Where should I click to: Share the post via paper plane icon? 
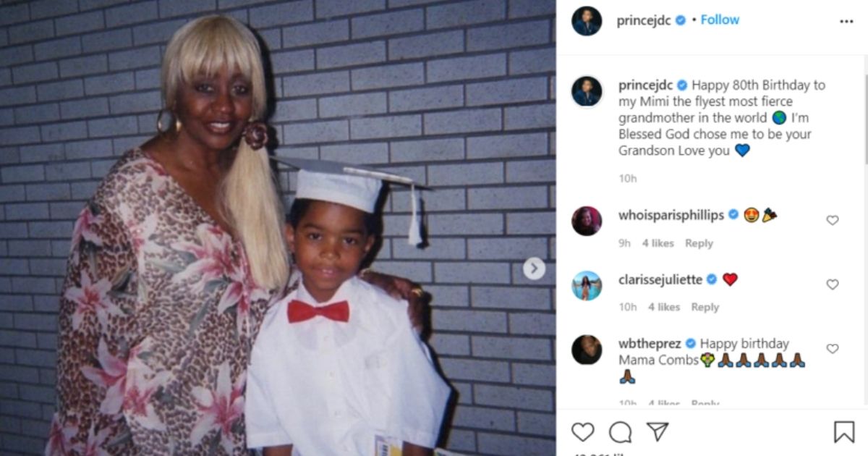pyautogui.click(x=657, y=432)
